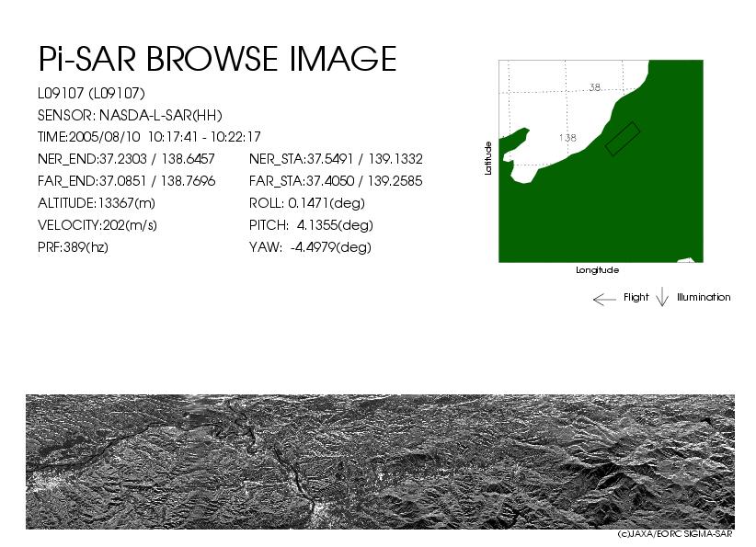This screenshot has width=756, height=547.
Task: Click NER_END:37.2303 / 138.6457 coordinates
Action: coord(126,159)
